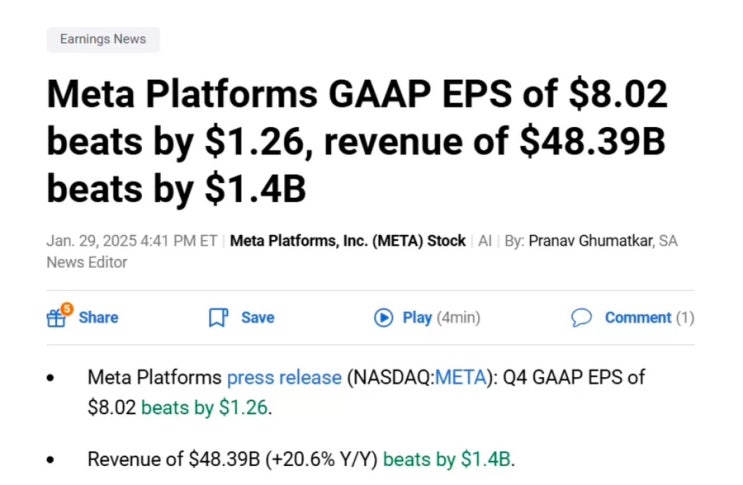The image size is (743, 485).
Task: Click the Jan. 29, 2025 publication date
Action: coord(93,241)
